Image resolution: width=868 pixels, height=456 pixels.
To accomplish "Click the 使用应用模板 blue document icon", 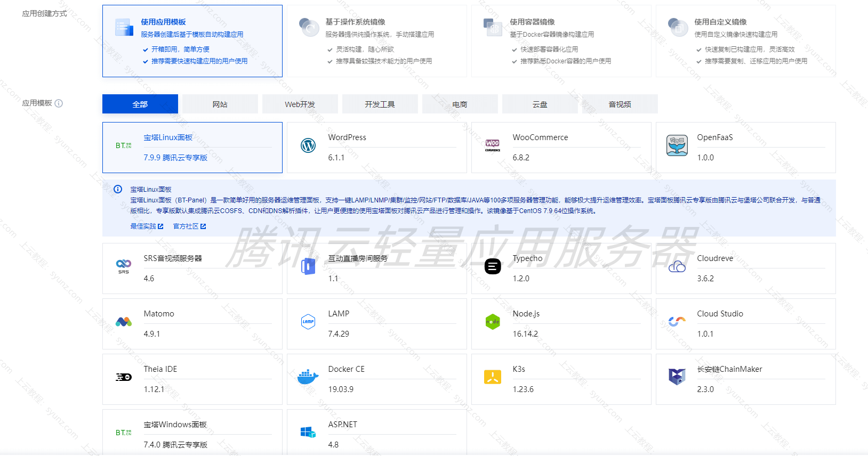I will 124,27.
